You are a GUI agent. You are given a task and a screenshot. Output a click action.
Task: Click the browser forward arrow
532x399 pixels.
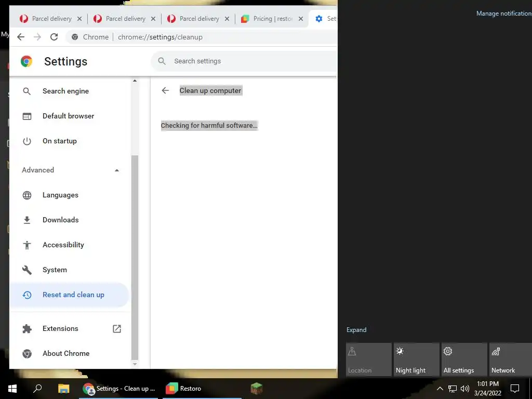click(x=37, y=37)
